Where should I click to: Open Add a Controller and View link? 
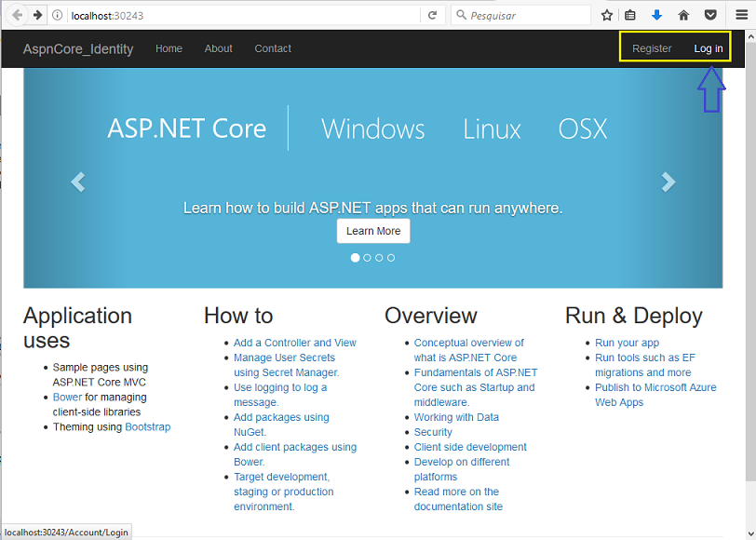[295, 343]
